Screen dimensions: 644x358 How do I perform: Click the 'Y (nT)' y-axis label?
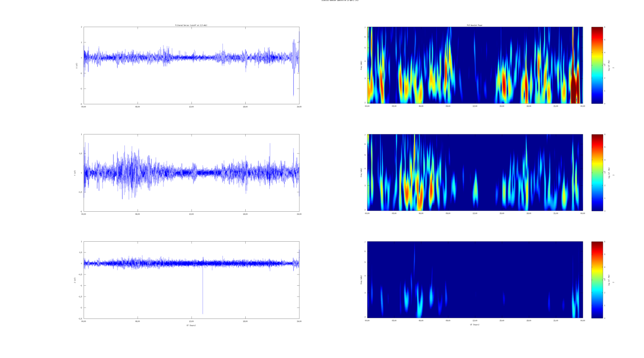pyautogui.click(x=75, y=173)
